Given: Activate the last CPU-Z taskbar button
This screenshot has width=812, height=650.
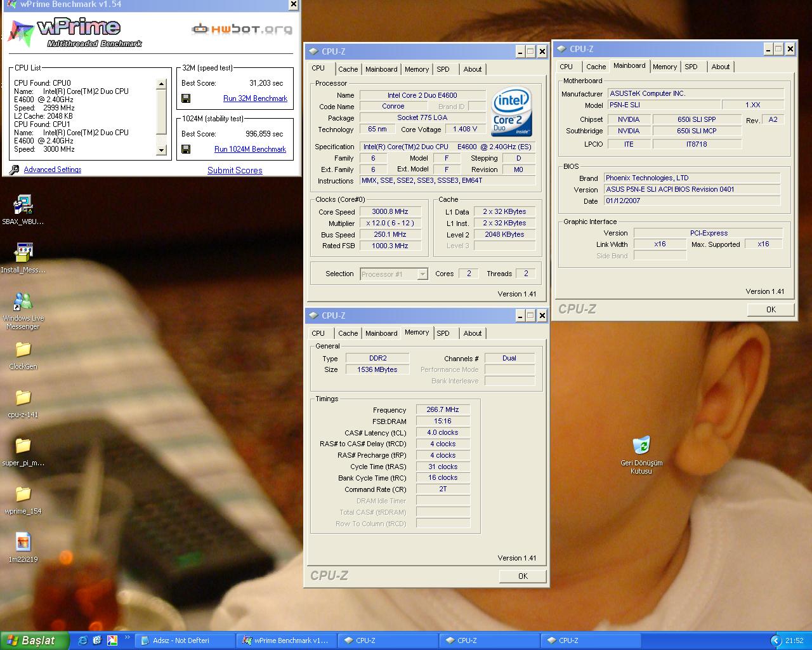Looking at the screenshot, I should coord(591,640).
